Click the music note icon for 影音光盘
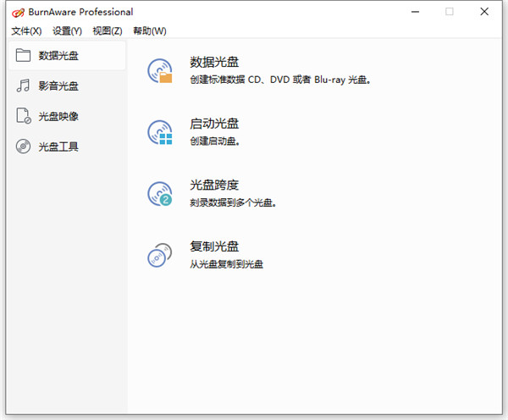The height and width of the screenshot is (420, 508). 23,86
